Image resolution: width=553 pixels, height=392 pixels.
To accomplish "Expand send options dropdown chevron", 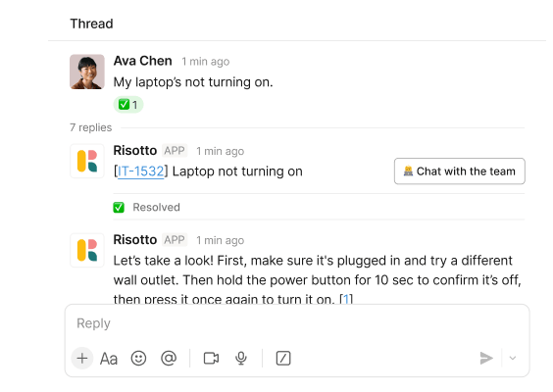I will click(513, 358).
